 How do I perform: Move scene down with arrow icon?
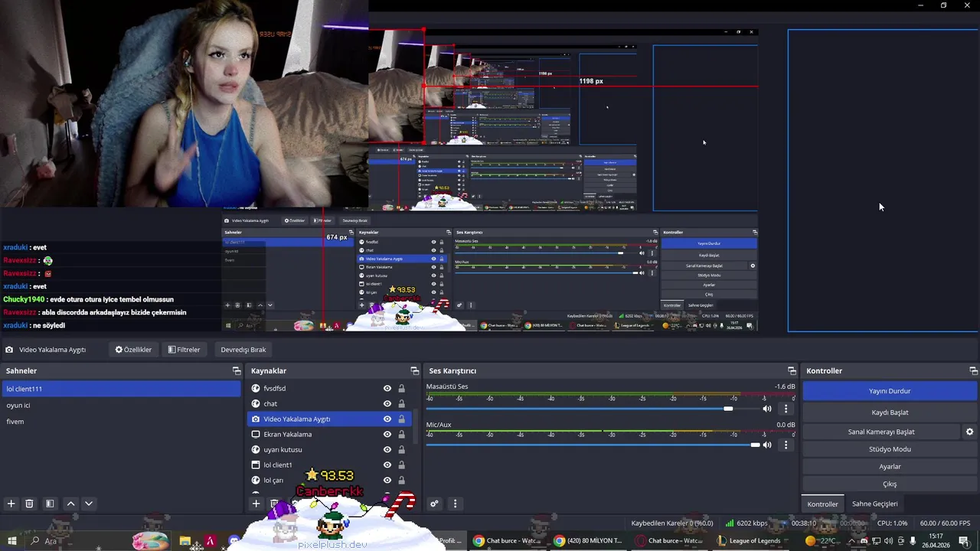click(x=89, y=504)
